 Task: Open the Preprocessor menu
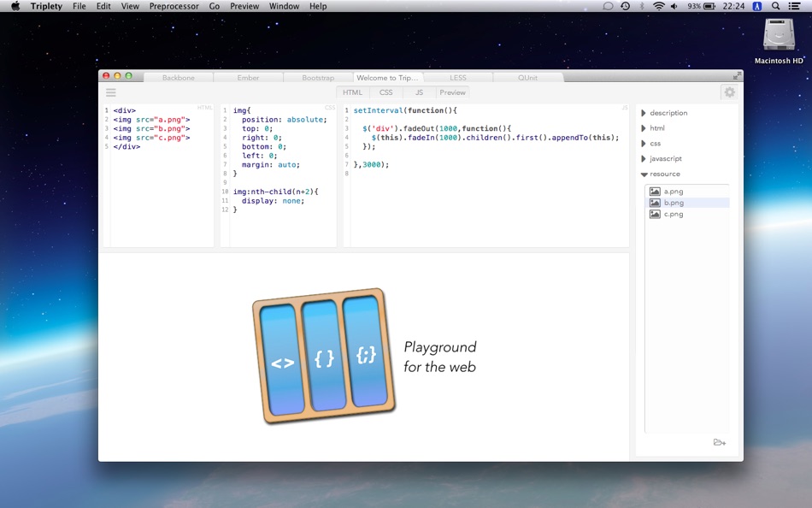point(174,6)
